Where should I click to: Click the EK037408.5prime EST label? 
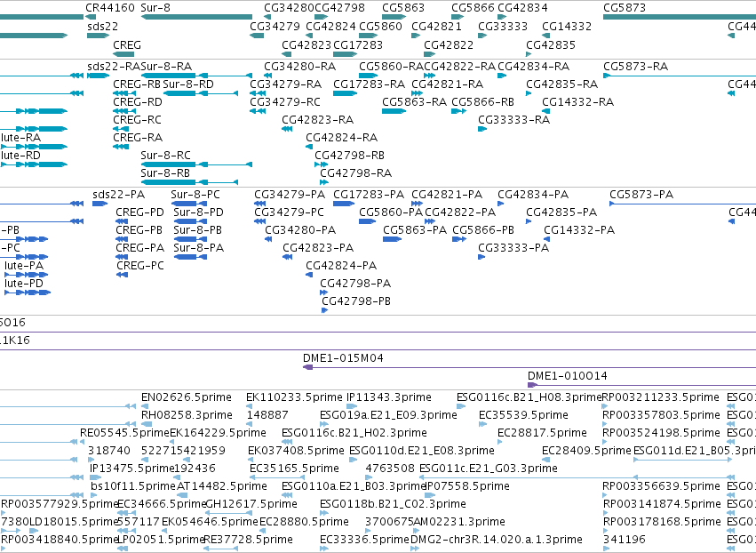click(x=296, y=451)
